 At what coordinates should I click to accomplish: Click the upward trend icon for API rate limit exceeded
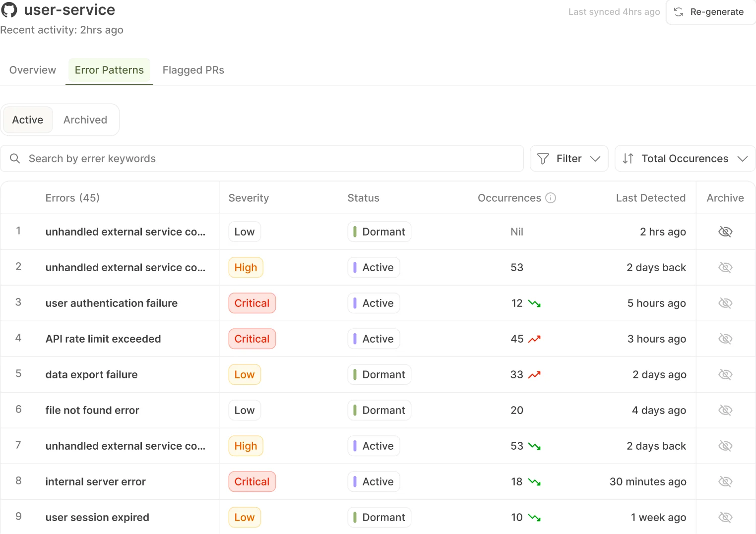(534, 339)
